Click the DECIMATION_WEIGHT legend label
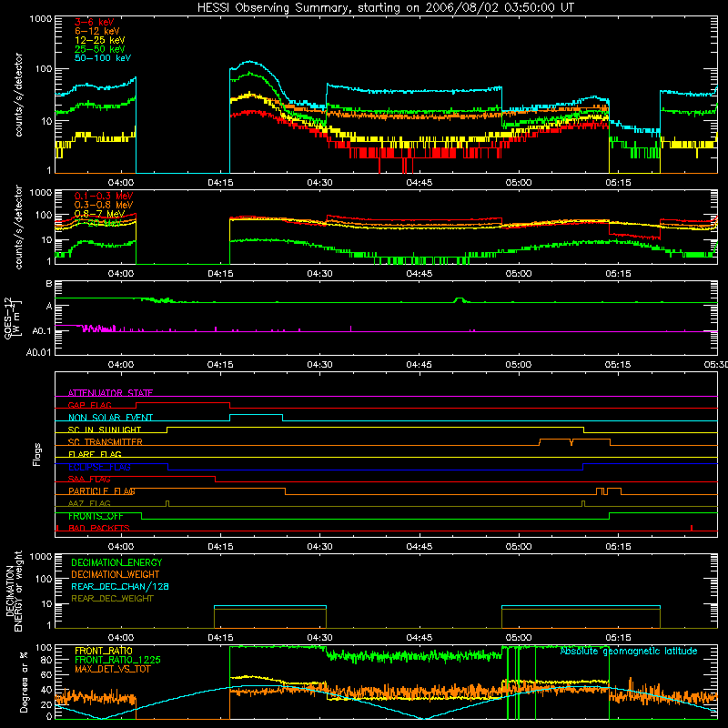 tap(116, 574)
